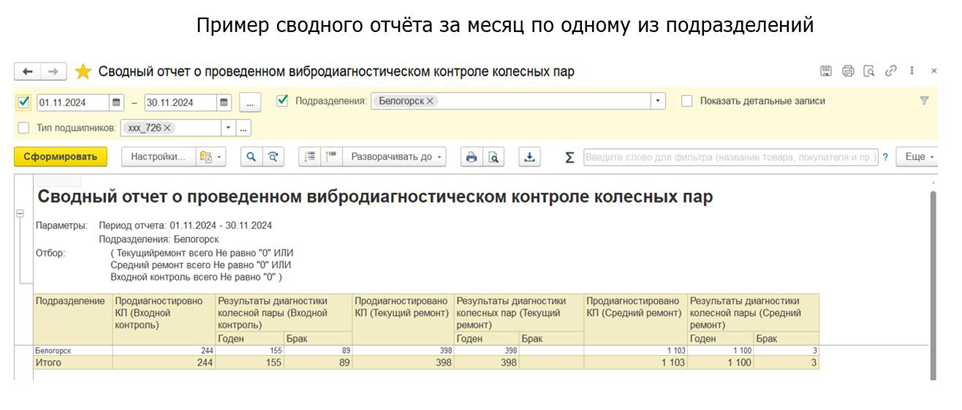Save the report using the diskette icon
Image resolution: width=962 pixels, height=410 pixels.
coord(826,71)
